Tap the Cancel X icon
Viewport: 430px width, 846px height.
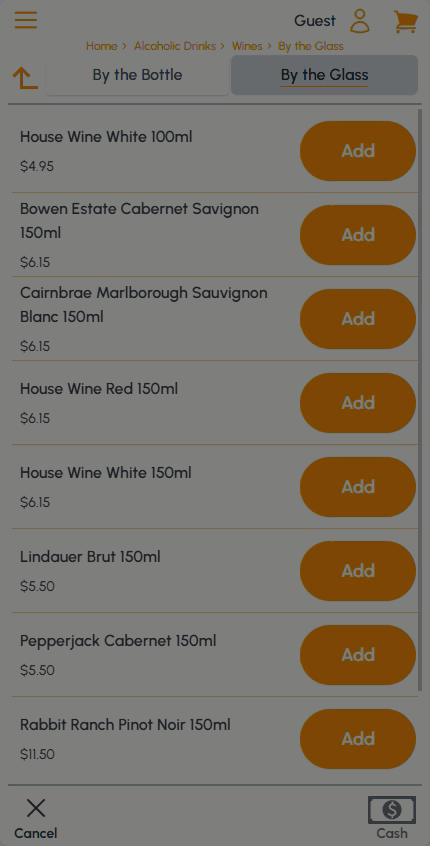pyautogui.click(x=36, y=808)
